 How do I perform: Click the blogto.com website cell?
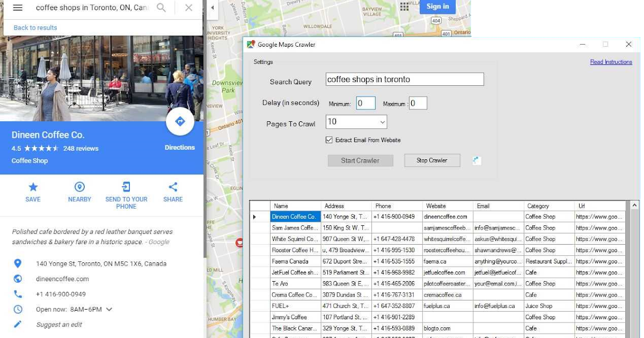click(x=448, y=328)
